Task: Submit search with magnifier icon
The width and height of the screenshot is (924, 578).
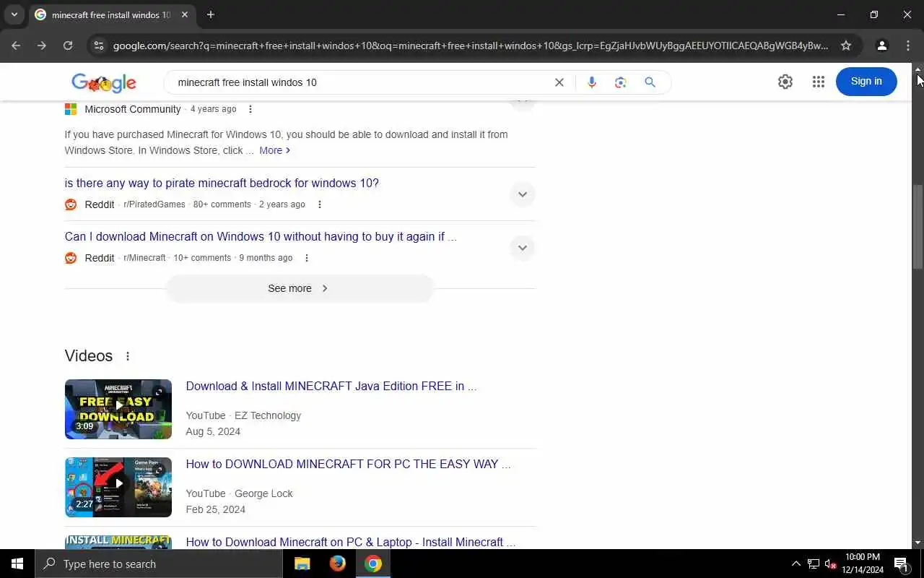Action: tap(650, 82)
